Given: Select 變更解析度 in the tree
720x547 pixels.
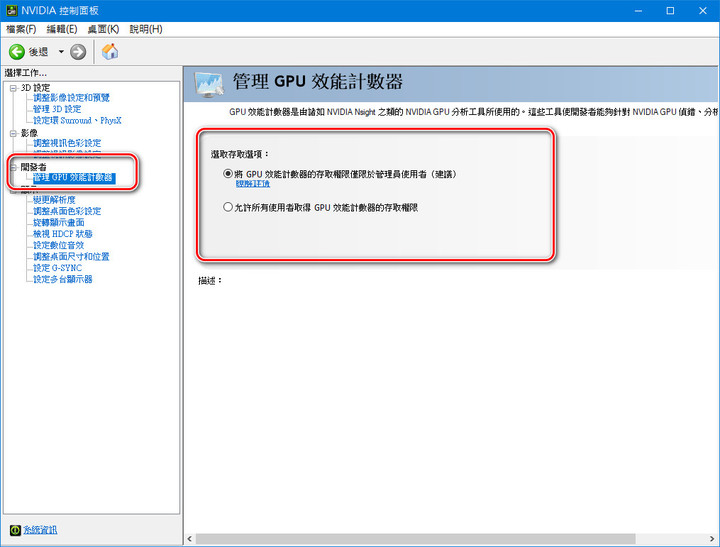Looking at the screenshot, I should [x=54, y=200].
